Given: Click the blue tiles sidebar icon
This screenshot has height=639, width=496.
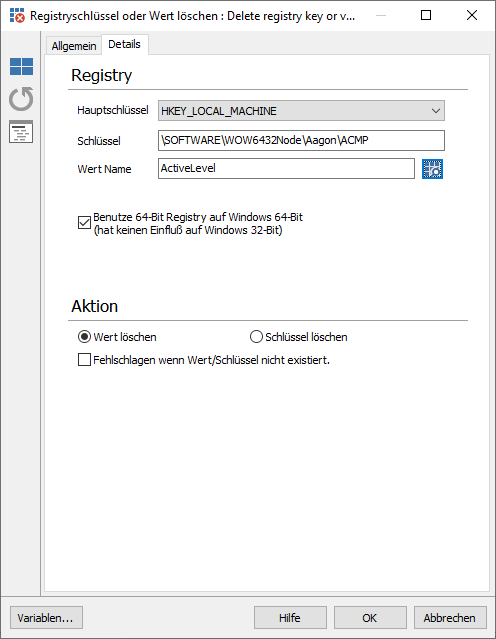Looking at the screenshot, I should 21,66.
